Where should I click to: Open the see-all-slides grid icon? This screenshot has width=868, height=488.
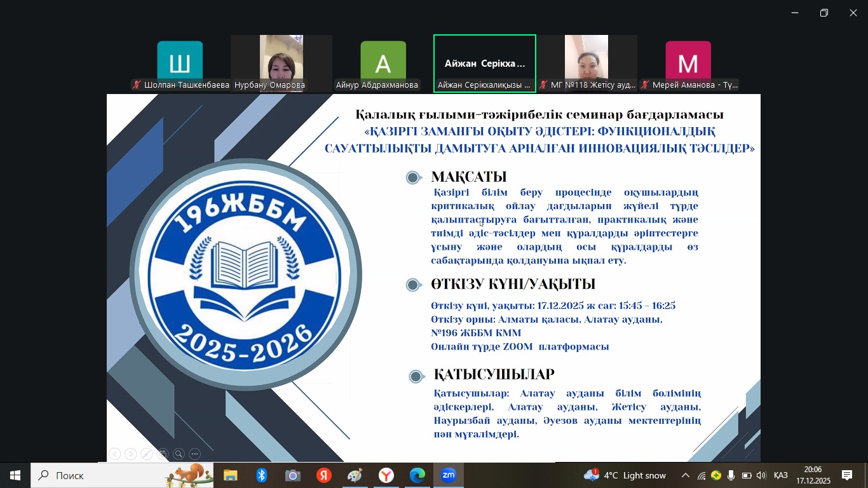click(163, 454)
